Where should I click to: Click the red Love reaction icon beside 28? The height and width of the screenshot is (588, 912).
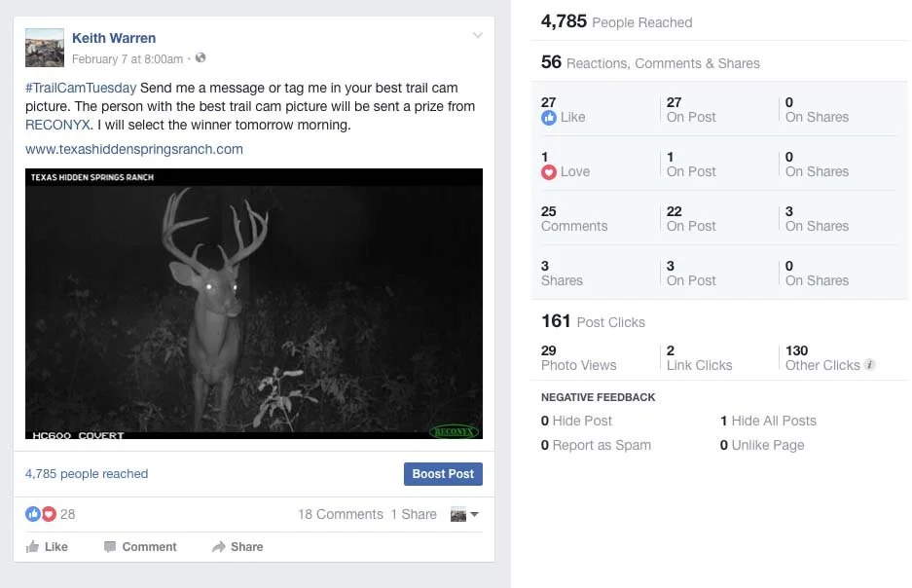point(49,514)
